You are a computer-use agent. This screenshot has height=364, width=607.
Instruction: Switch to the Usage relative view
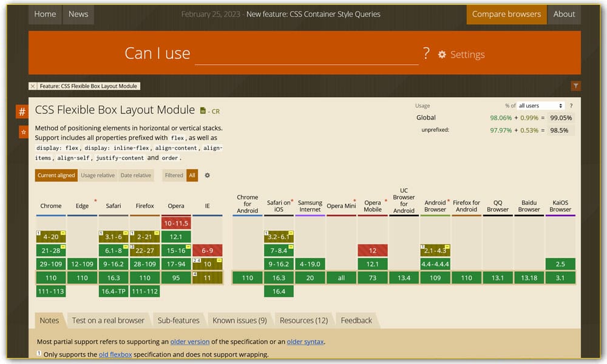pos(98,175)
